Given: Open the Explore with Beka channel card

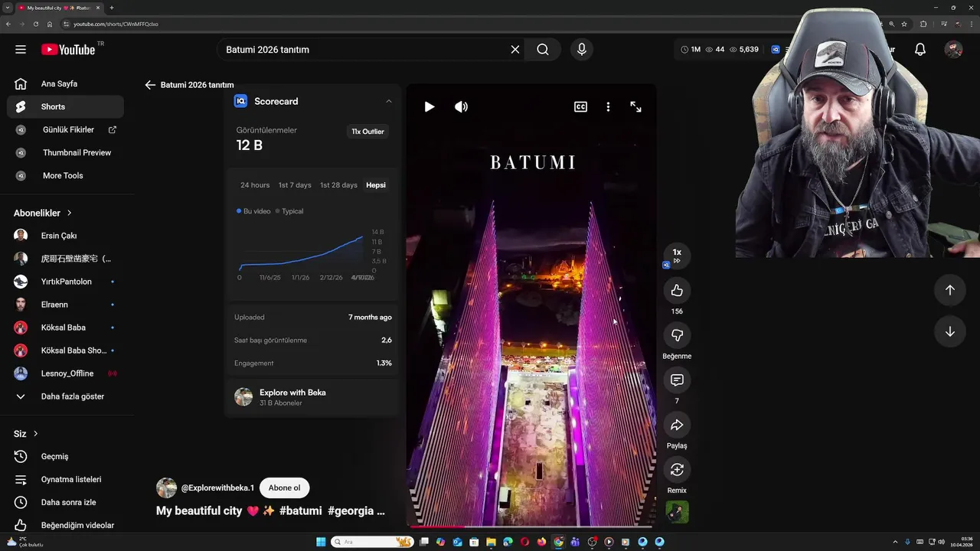Looking at the screenshot, I should [x=312, y=396].
